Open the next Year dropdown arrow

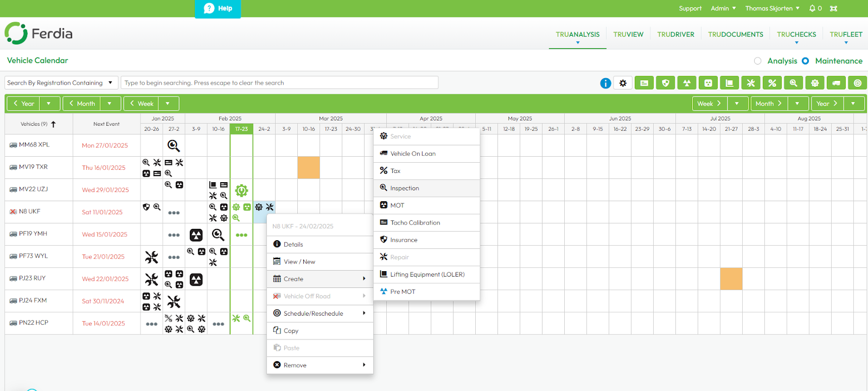point(854,104)
